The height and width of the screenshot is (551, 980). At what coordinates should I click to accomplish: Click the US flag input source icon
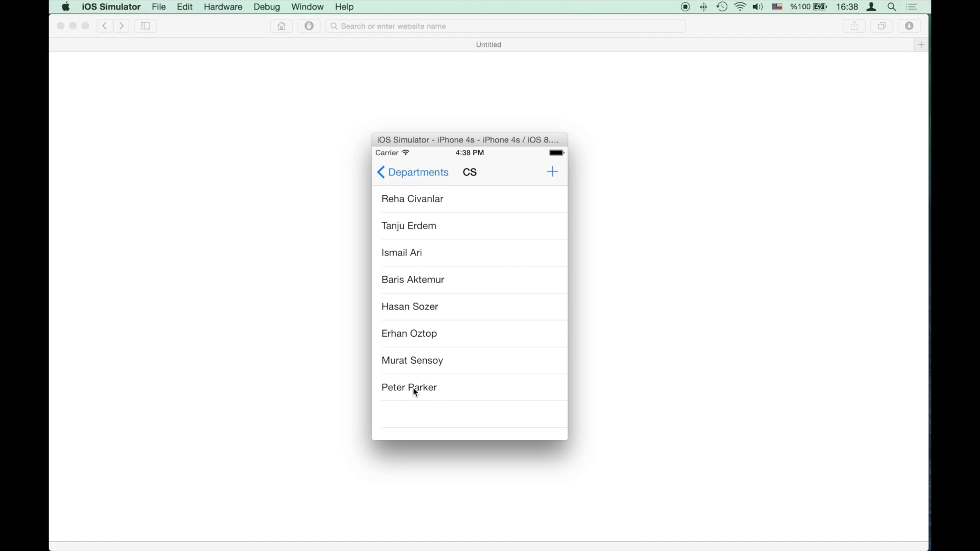(x=777, y=7)
